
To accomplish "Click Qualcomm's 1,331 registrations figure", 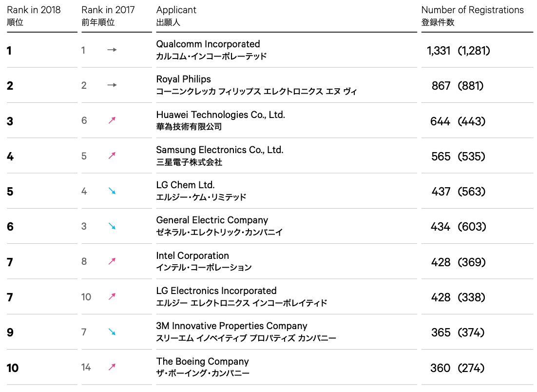I will [x=438, y=51].
